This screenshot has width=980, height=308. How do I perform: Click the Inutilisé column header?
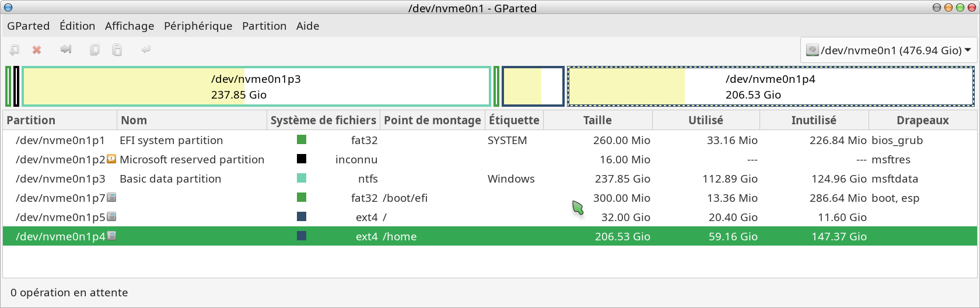814,120
